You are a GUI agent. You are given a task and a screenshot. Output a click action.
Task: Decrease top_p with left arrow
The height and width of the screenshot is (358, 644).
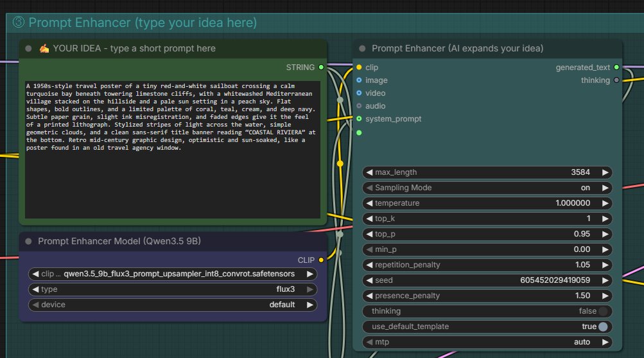(x=369, y=234)
